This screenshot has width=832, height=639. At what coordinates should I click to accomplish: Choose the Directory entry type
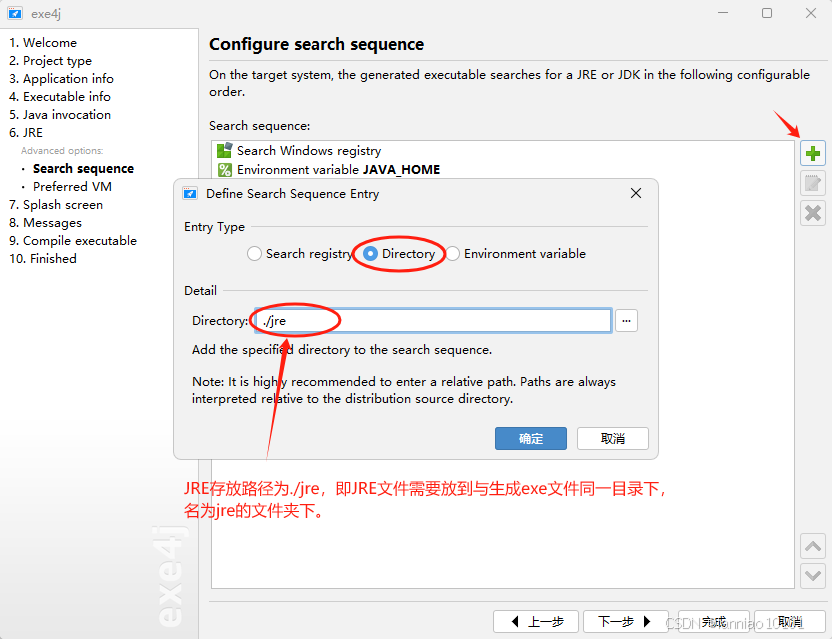[399, 254]
